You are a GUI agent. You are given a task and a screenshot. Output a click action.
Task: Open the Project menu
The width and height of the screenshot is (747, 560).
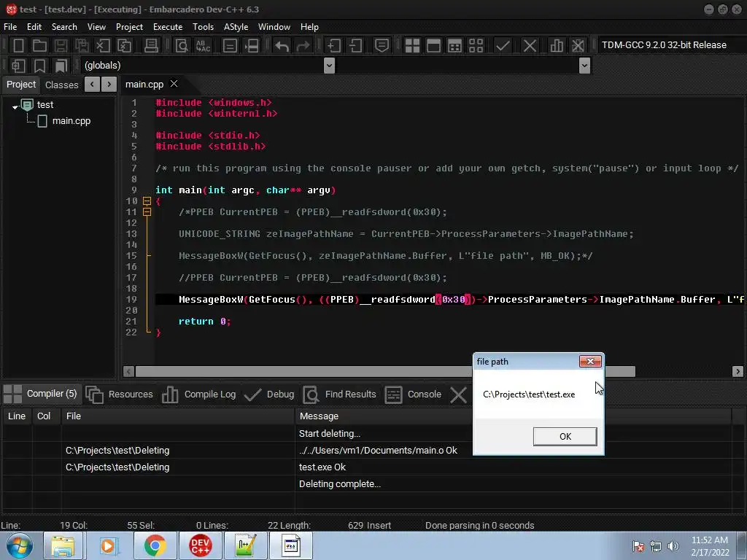pos(129,27)
